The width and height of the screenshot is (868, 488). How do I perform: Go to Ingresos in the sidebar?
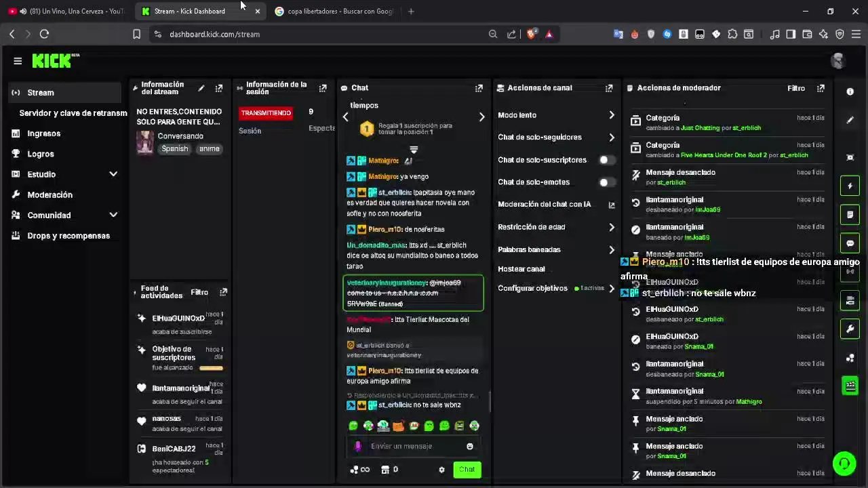[x=43, y=134]
